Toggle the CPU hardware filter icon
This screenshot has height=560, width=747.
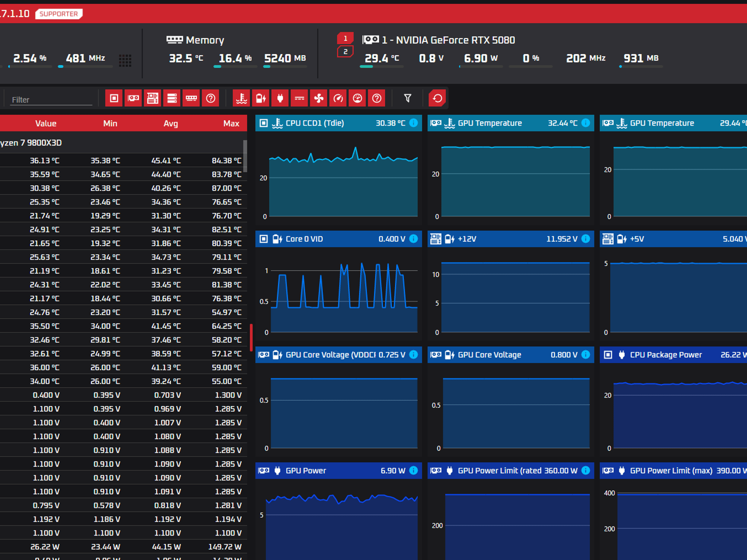[x=114, y=98]
